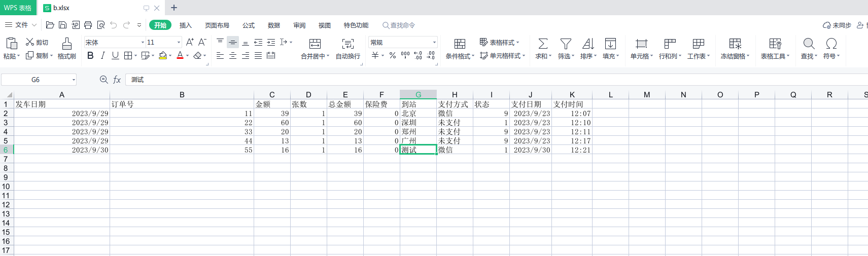868x256 pixels.
Task: Click the Cut (剪切) button
Action: pyautogui.click(x=37, y=42)
